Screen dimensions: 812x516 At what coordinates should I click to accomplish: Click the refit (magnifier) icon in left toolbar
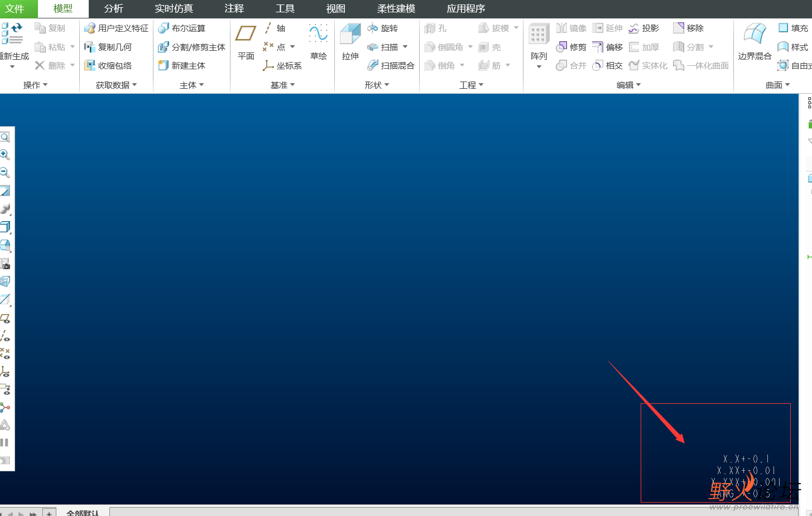(x=5, y=137)
